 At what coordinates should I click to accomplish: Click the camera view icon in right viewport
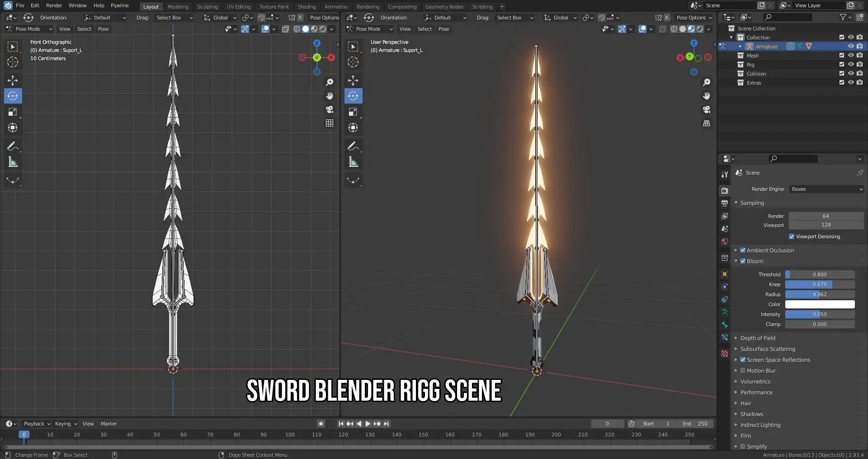[x=707, y=109]
